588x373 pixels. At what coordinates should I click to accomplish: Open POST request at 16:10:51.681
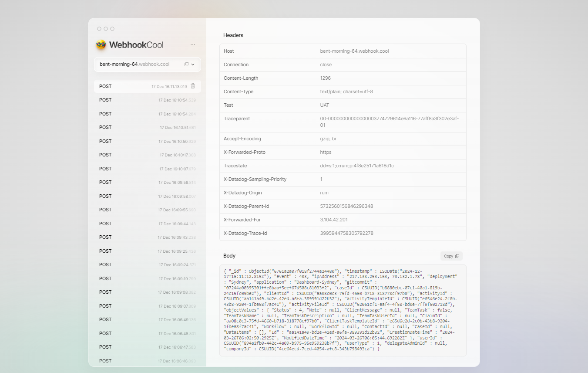(x=147, y=128)
